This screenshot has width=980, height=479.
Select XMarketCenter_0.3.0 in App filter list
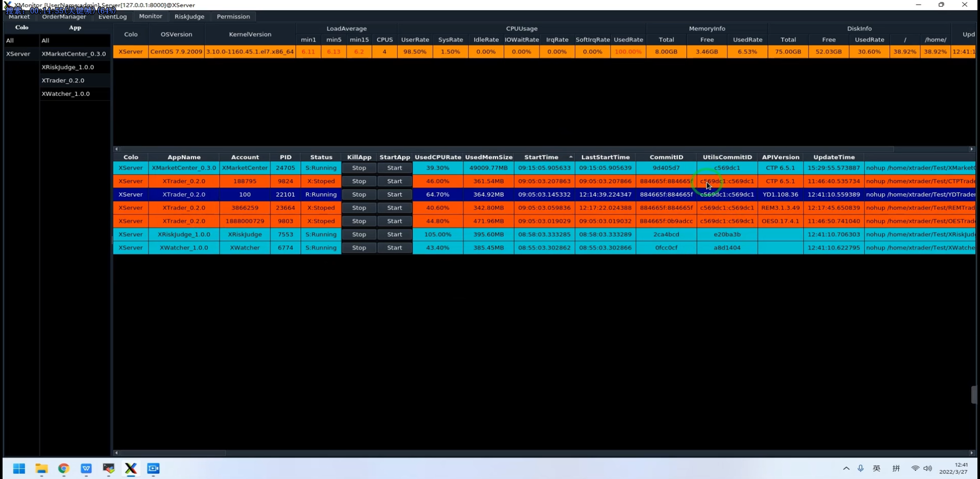75,54
